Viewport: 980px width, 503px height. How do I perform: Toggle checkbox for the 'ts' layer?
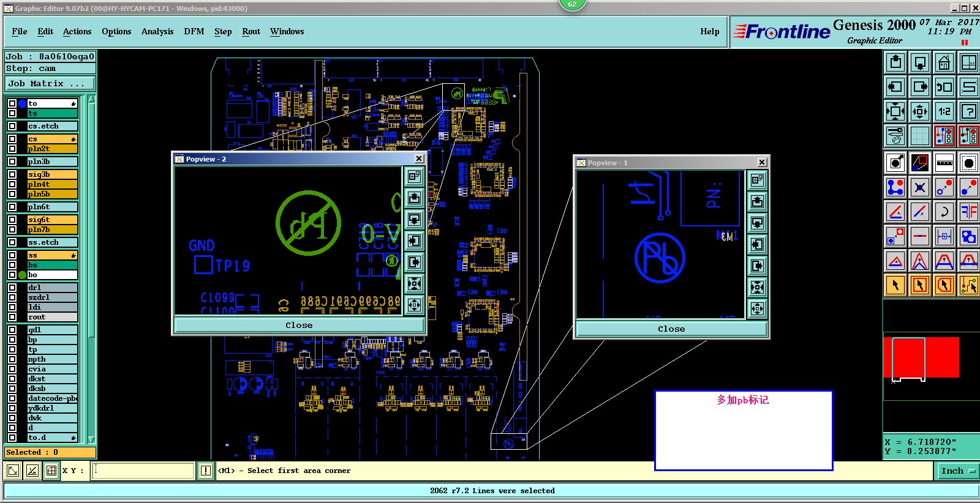click(12, 113)
